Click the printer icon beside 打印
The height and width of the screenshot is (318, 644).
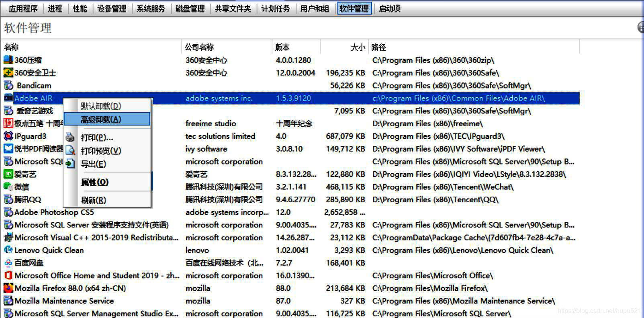(70, 137)
